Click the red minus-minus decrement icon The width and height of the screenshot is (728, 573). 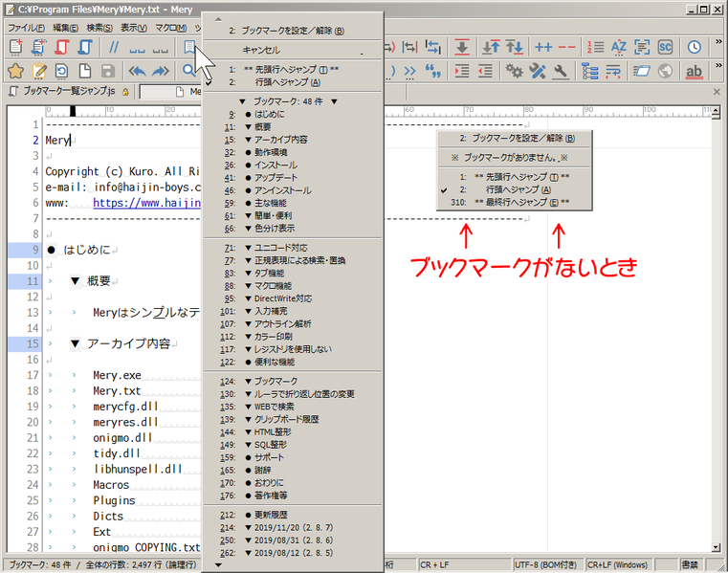click(566, 47)
